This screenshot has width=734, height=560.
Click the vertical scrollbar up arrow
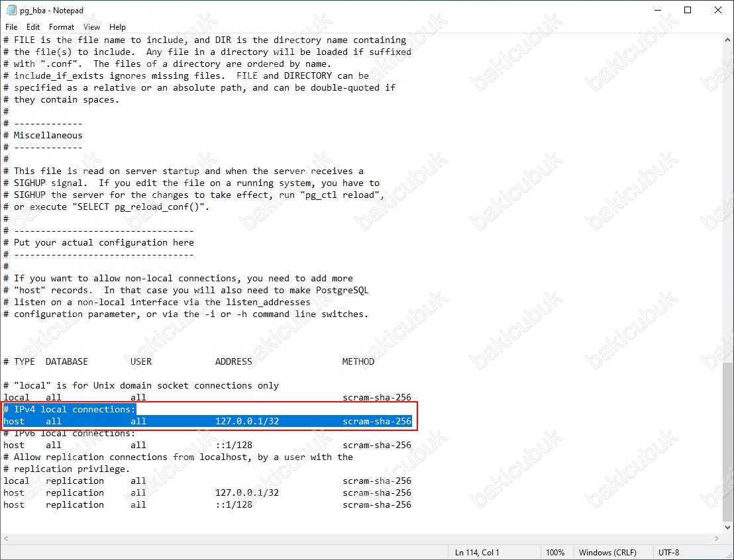pos(727,40)
